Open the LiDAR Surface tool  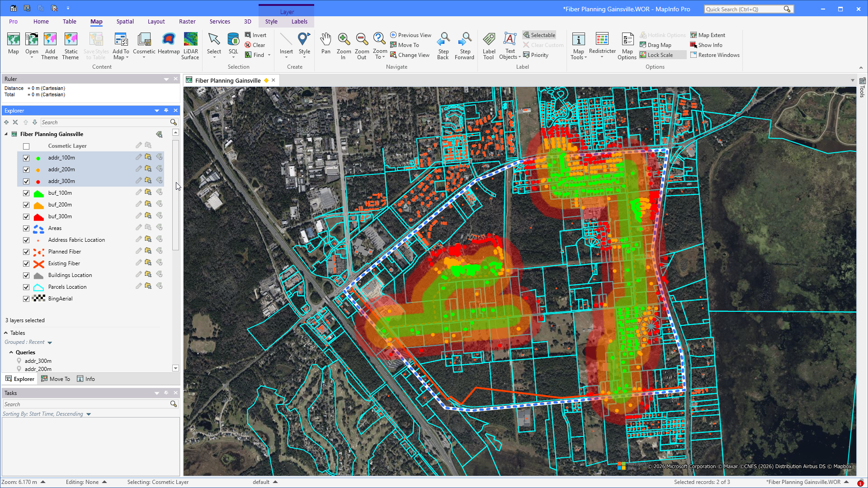click(x=190, y=45)
